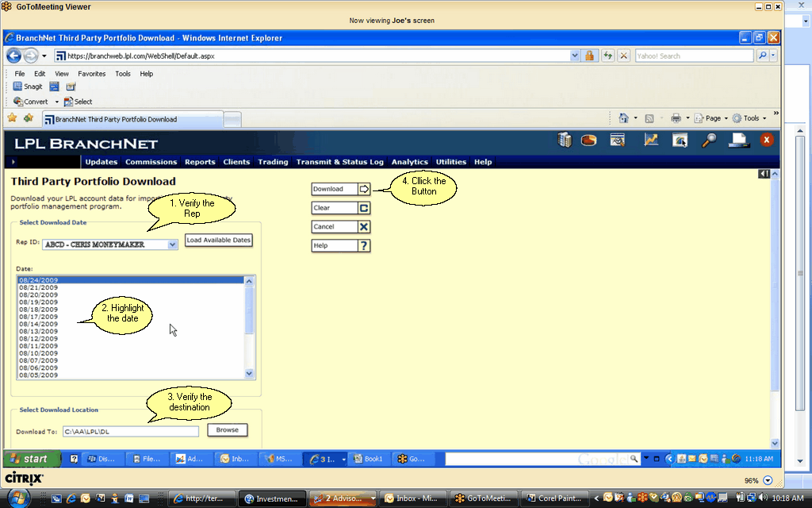
Task: Open the IE Tools dropdown in command bar
Action: tap(750, 118)
